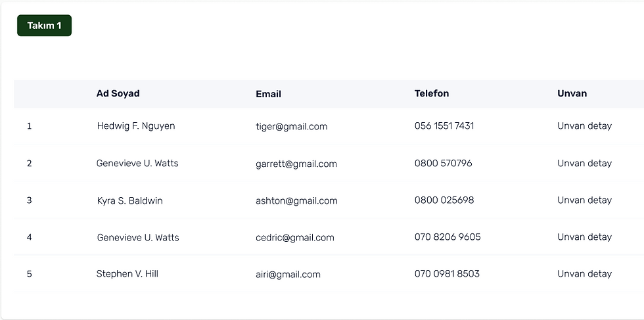
Task: Open the airi@gmail.com email address
Action: (288, 275)
